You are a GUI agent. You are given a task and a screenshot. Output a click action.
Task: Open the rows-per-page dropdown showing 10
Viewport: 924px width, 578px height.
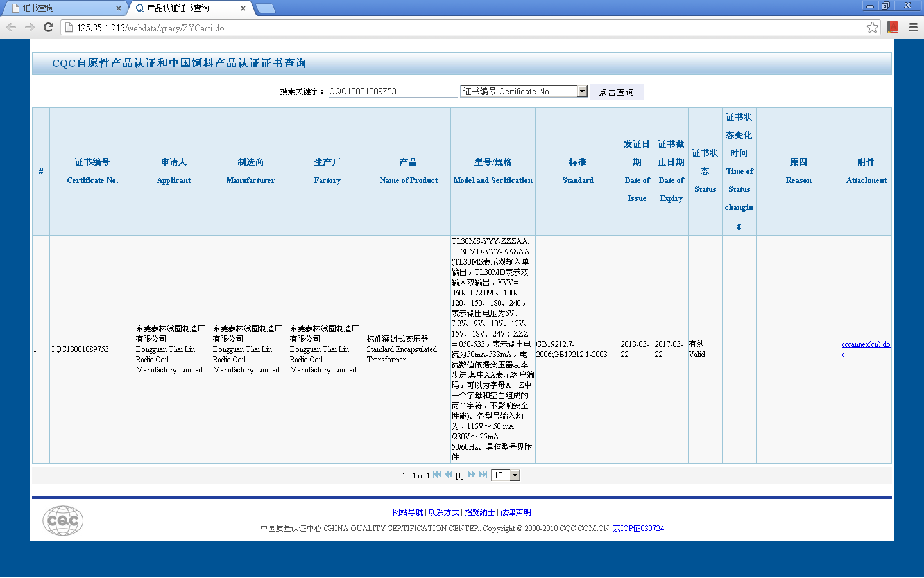pos(506,475)
